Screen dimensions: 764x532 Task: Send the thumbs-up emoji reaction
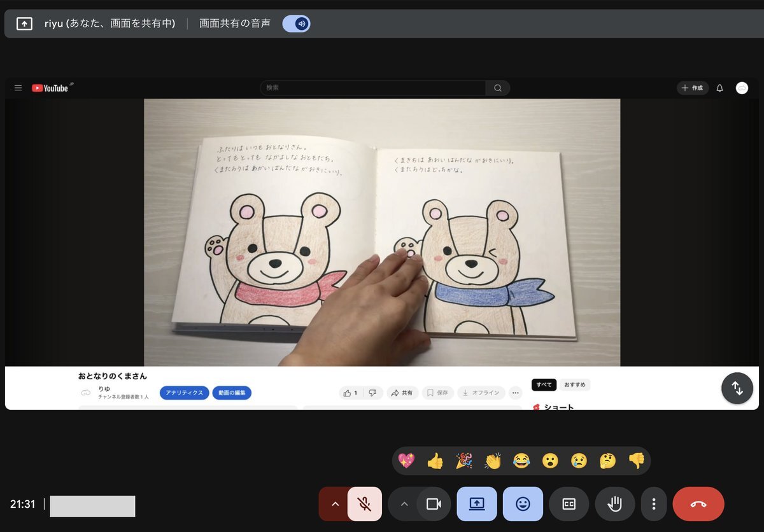(x=435, y=460)
